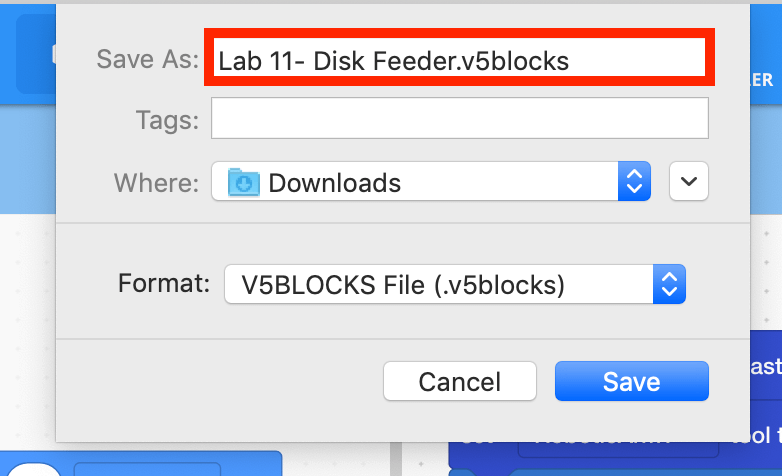Select the V5BLOCKS File (.v5blocks) text

coord(403,285)
